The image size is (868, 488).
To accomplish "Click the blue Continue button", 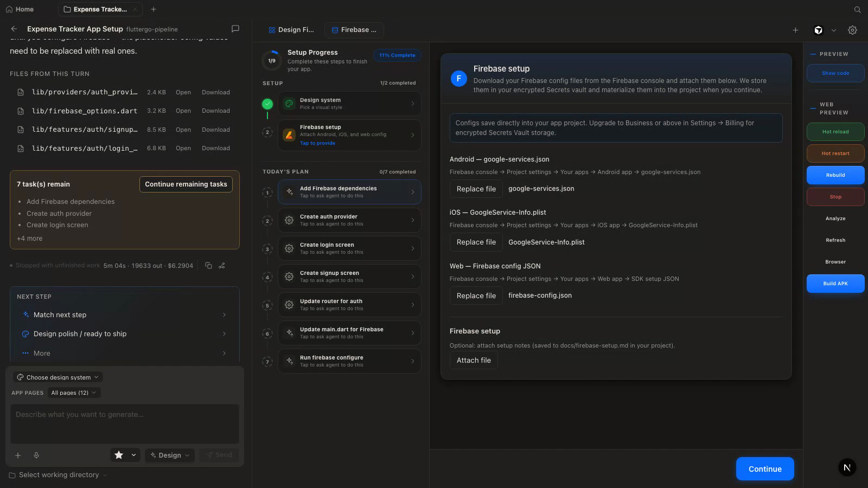I will point(765,469).
